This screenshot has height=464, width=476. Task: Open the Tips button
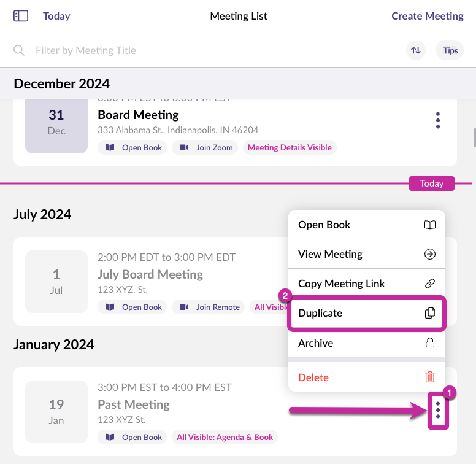450,50
